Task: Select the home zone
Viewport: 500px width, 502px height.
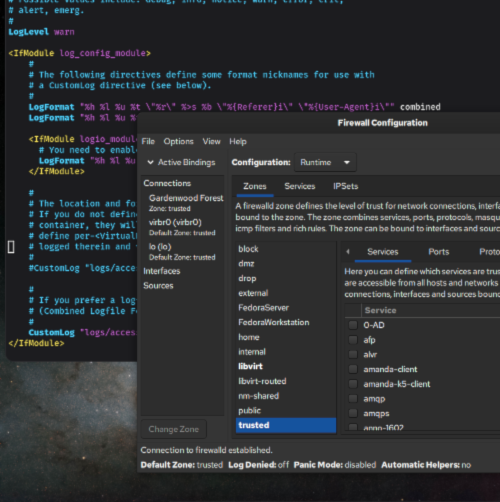Action: coord(286,337)
